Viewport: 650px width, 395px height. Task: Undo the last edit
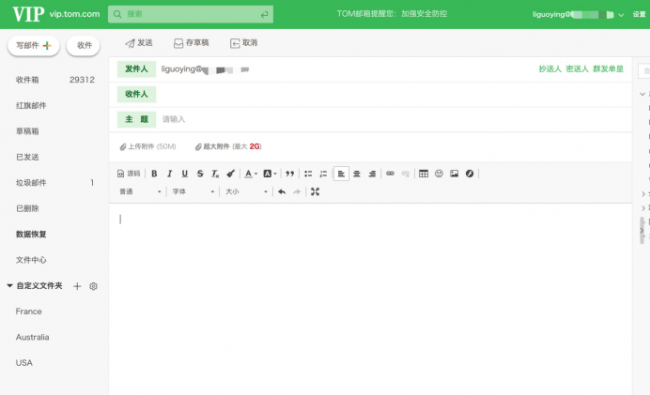[x=282, y=191]
